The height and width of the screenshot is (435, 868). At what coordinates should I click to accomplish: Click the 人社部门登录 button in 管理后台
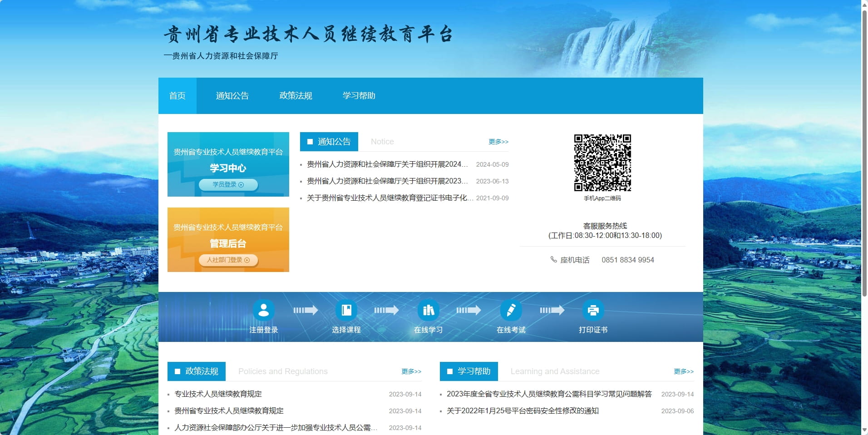click(x=228, y=260)
